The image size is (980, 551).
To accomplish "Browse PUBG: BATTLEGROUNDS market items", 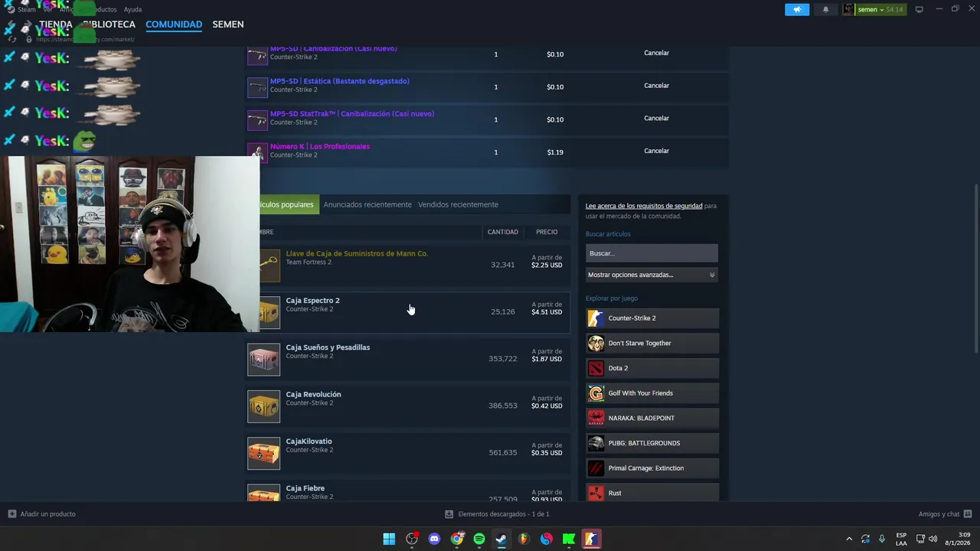I will pyautogui.click(x=652, y=443).
